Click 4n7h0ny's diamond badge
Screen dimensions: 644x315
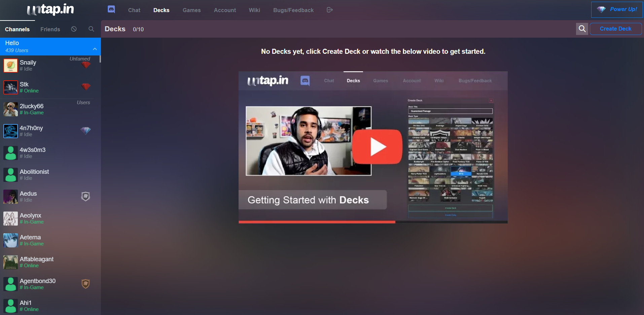point(85,130)
